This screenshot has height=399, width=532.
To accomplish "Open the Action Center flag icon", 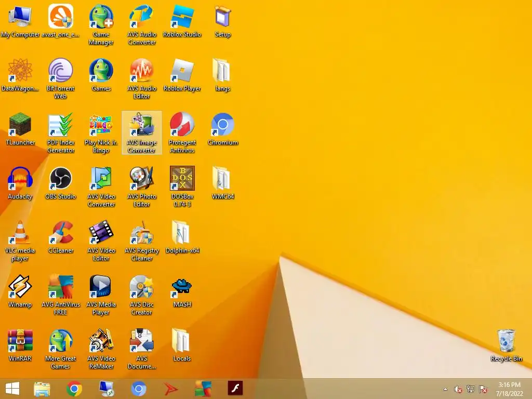I will pos(483,389).
